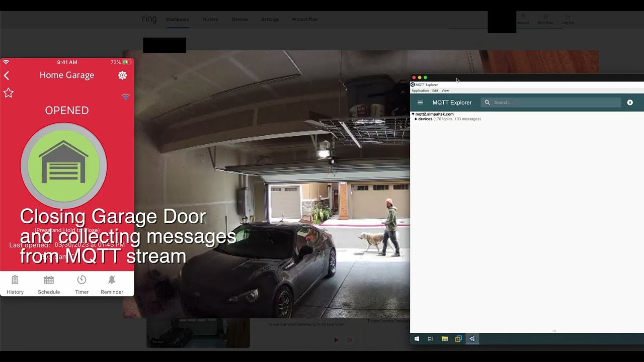This screenshot has height=362, width=644.
Task: Open File Explorer from the taskbar
Action: [444, 339]
